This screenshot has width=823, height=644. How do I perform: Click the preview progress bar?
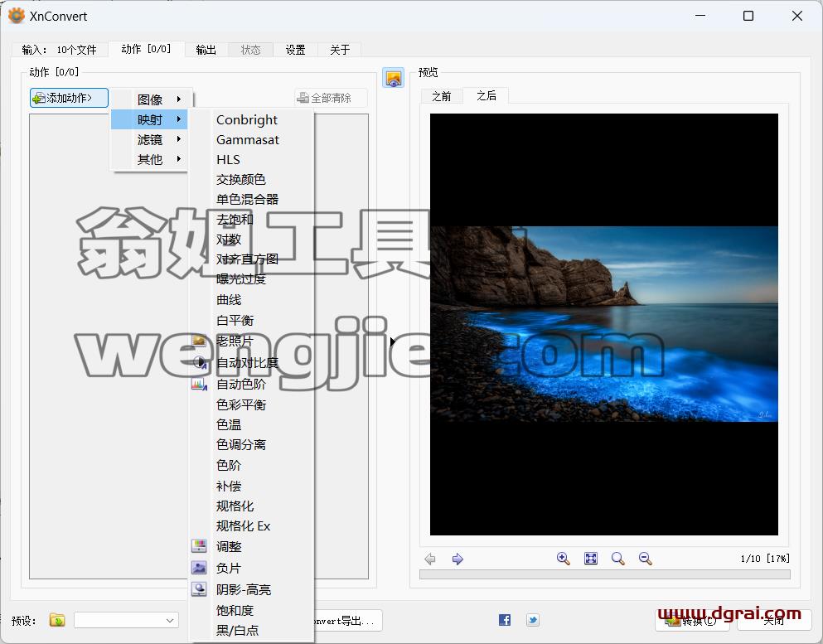(605, 574)
